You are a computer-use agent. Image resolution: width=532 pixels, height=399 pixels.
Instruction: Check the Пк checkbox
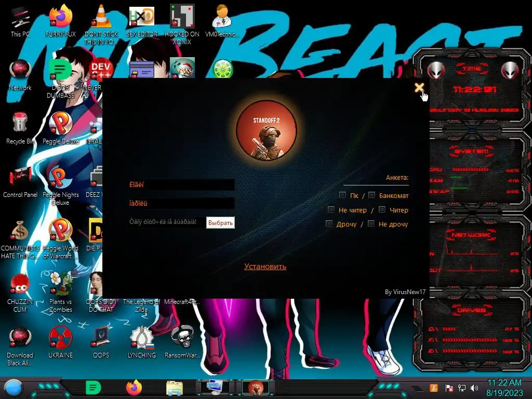[342, 195]
